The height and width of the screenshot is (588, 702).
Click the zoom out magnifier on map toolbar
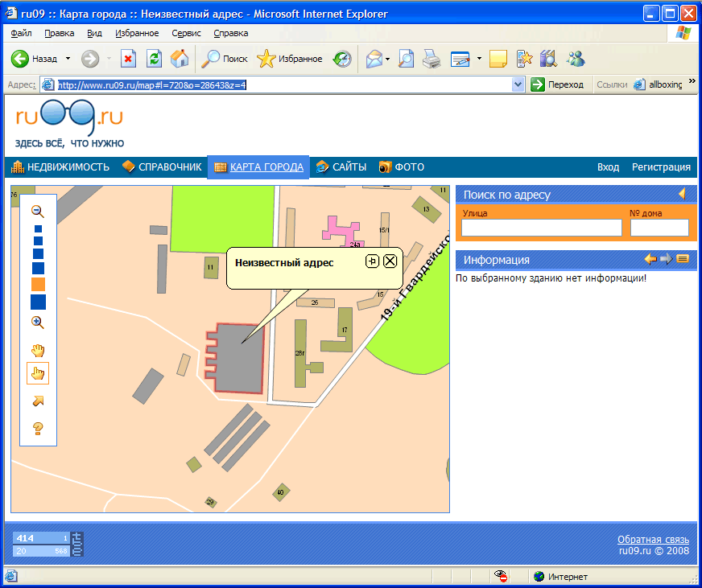point(37,211)
